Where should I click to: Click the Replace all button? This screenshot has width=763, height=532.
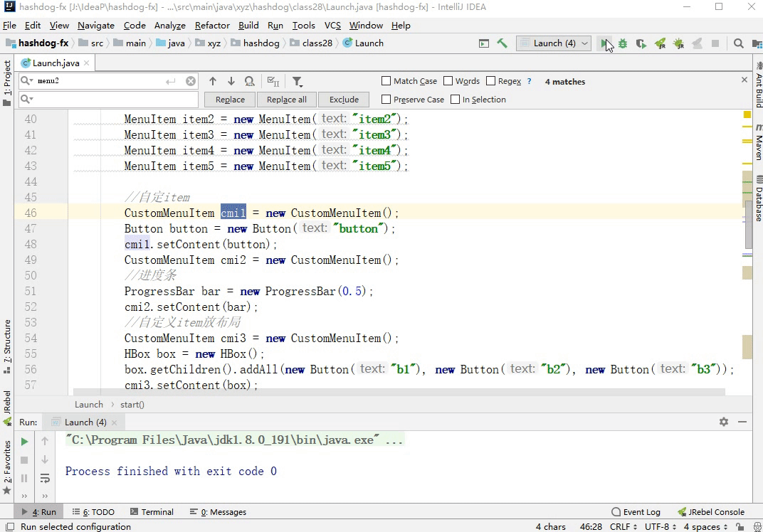click(x=286, y=99)
